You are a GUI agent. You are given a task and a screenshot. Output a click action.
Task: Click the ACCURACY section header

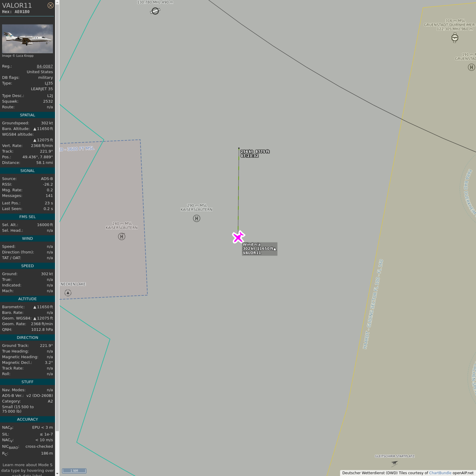click(27, 419)
